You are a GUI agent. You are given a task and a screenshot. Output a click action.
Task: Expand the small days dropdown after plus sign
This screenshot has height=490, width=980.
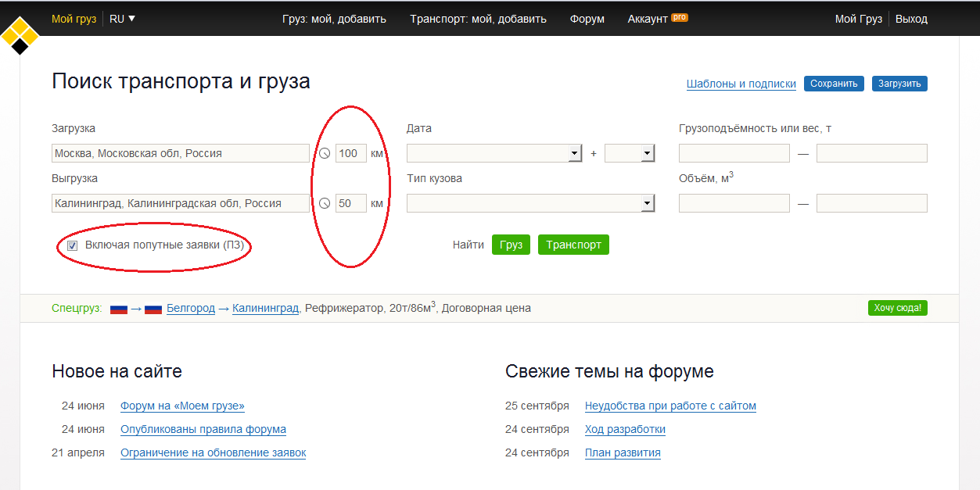pyautogui.click(x=647, y=154)
